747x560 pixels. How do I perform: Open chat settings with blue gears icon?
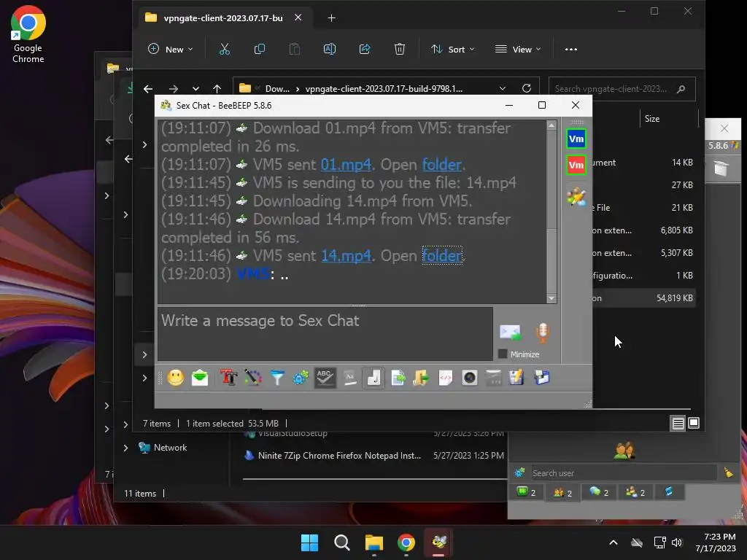click(301, 378)
